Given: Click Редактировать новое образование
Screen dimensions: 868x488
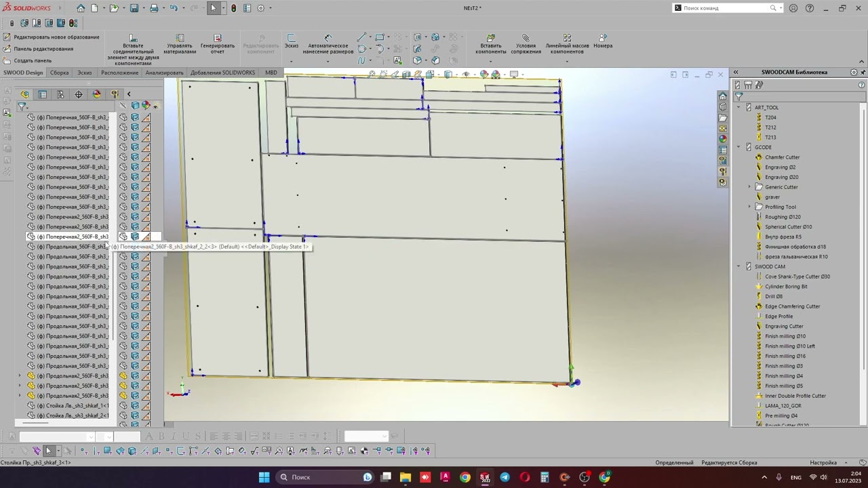Looking at the screenshot, I should point(51,37).
